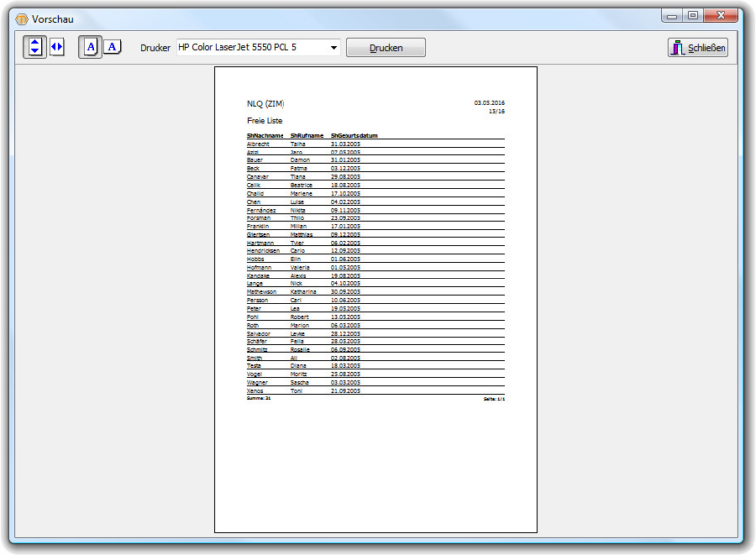
Task: Click the Vorschau window title icon
Action: coord(20,19)
